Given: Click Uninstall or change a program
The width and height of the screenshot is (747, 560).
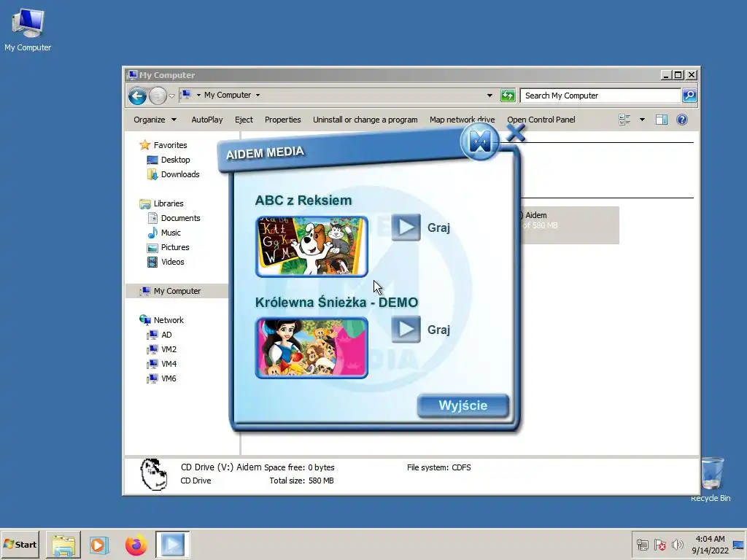Looking at the screenshot, I should tap(365, 120).
